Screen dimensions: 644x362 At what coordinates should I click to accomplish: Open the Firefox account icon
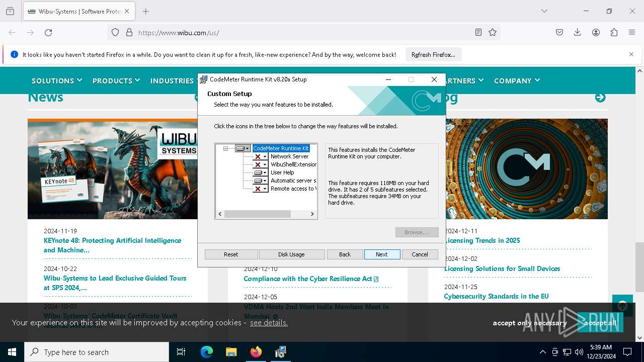tap(596, 32)
